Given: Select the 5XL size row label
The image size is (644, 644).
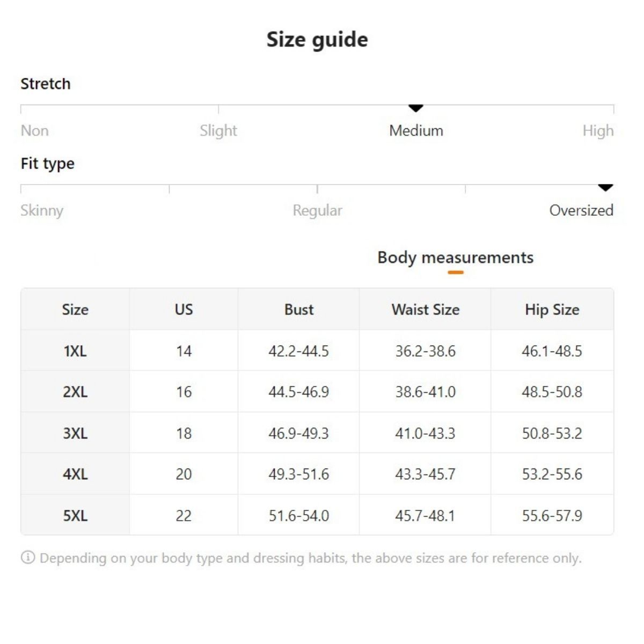Looking at the screenshot, I should click(75, 516).
